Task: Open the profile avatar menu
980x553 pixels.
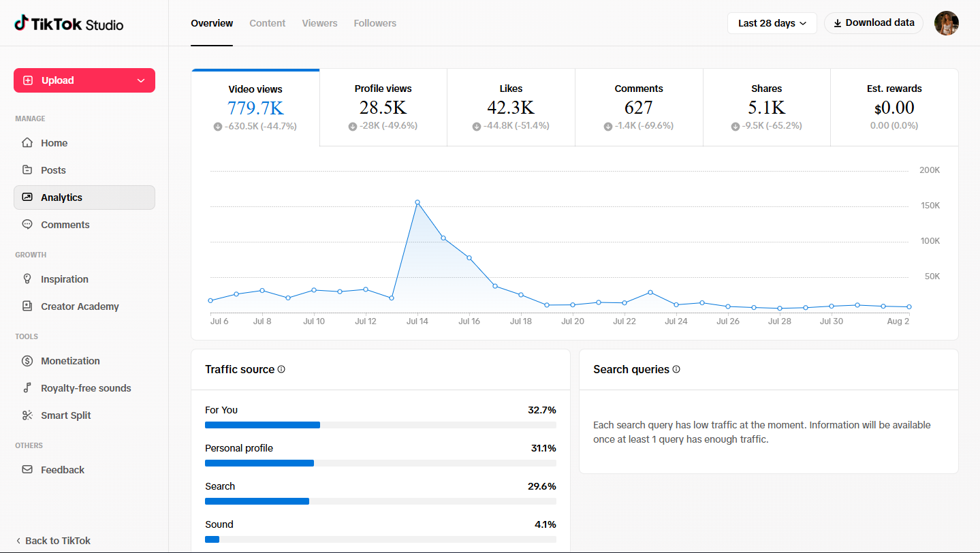Action: click(947, 23)
